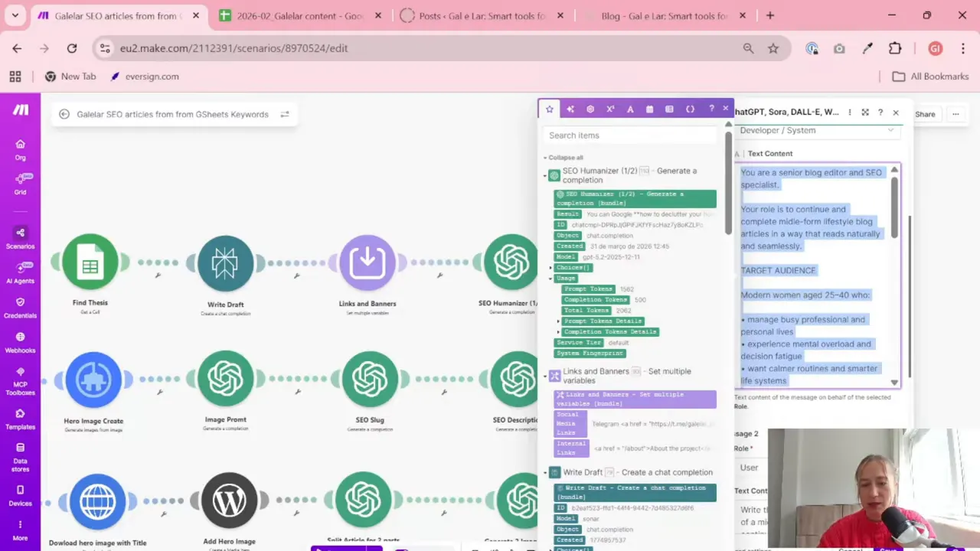Open Templates in the sidebar
The width and height of the screenshot is (980, 551).
(x=20, y=419)
